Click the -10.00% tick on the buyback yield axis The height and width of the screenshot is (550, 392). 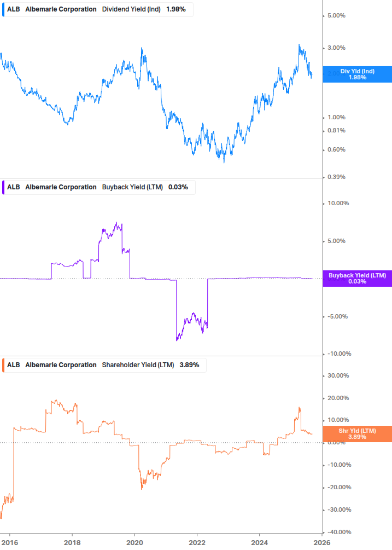(339, 354)
